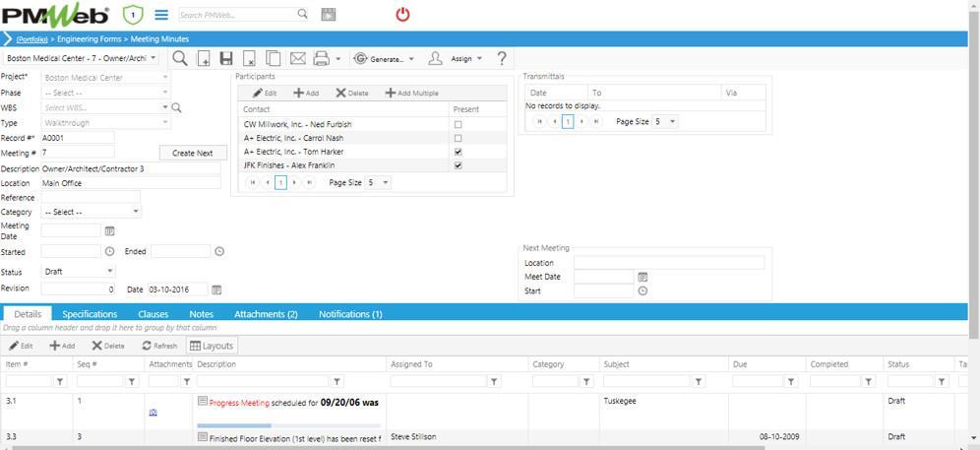
Task: Click Add Multiple in Participants
Action: pyautogui.click(x=411, y=94)
